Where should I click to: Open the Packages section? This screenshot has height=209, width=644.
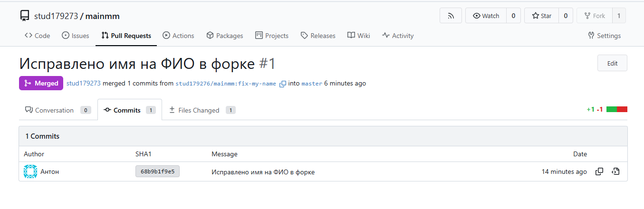click(x=225, y=36)
